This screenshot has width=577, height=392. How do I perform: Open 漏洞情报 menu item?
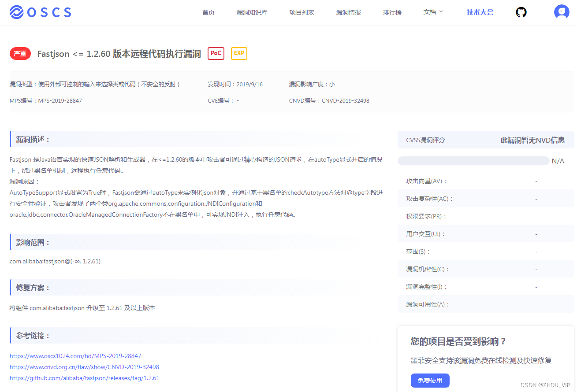pyautogui.click(x=349, y=12)
